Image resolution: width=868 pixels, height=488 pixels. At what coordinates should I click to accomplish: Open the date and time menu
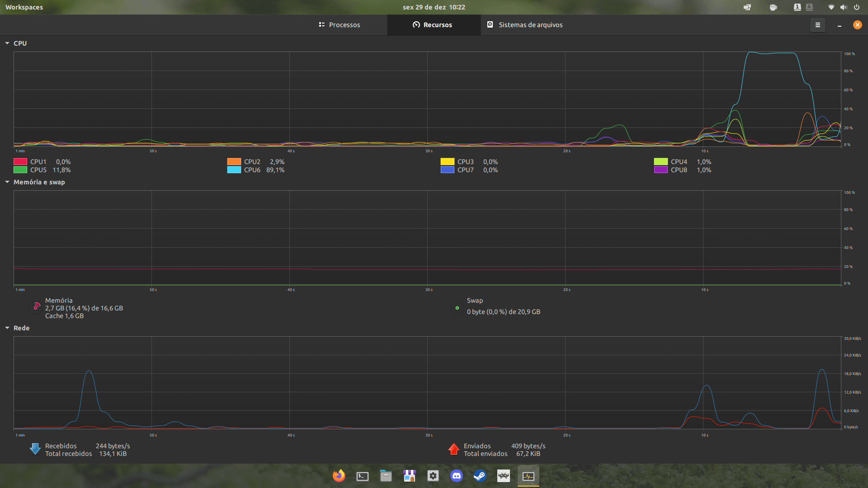(x=434, y=7)
